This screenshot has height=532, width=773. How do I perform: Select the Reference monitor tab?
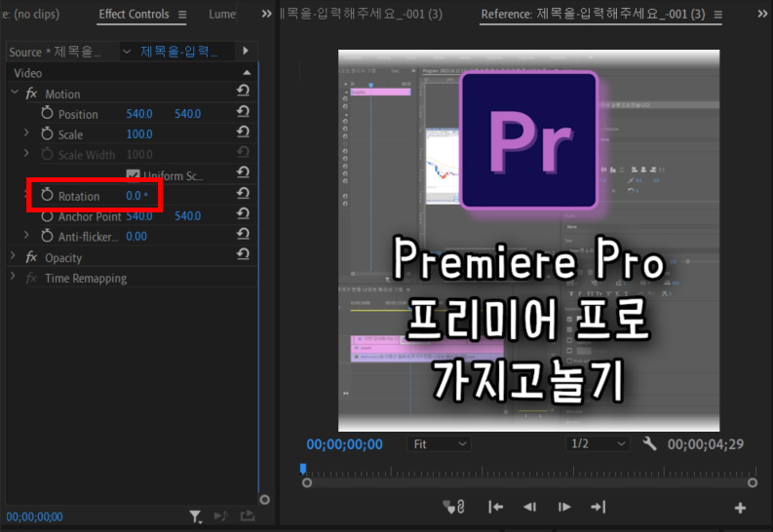pos(593,14)
